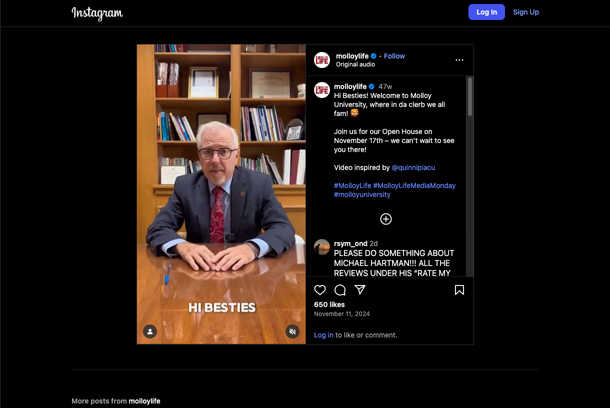Open the Sign Up link

click(x=526, y=12)
